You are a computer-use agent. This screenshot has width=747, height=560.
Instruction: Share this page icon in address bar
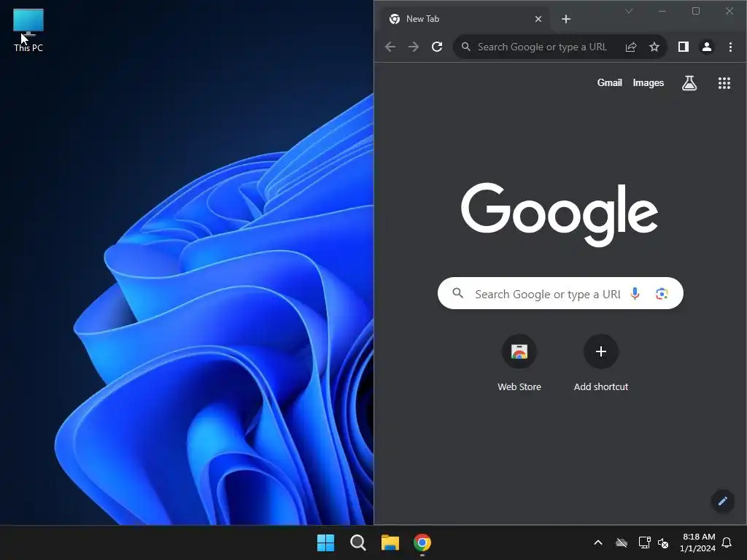tap(631, 47)
